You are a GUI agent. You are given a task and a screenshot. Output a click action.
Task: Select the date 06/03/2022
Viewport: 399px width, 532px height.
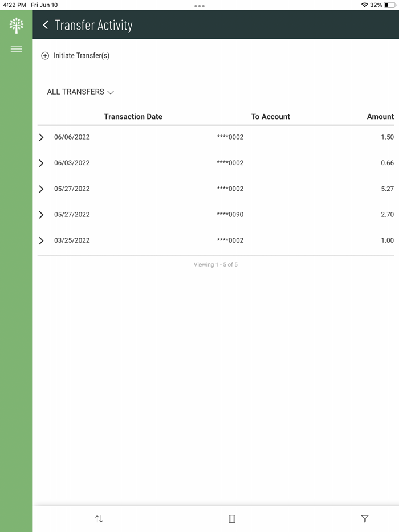(x=72, y=163)
